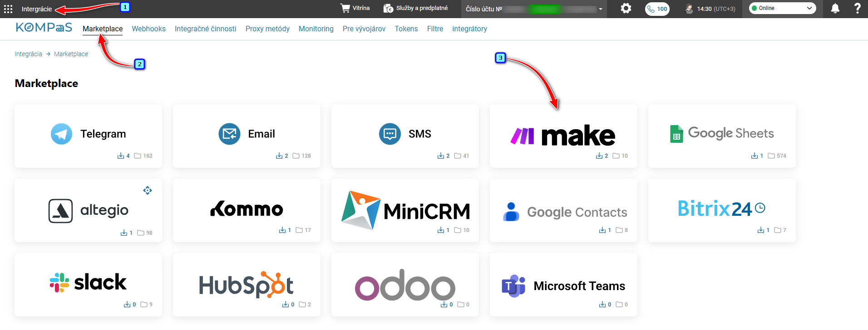Image resolution: width=868 pixels, height=330 pixels.
Task: Click the folder count icon on make card
Action: click(x=616, y=155)
